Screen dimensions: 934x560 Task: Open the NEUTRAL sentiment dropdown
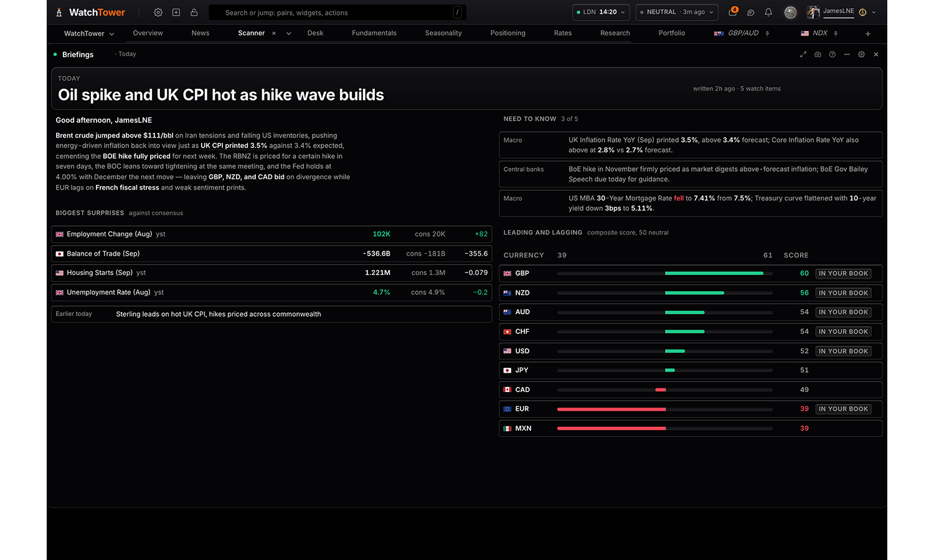(677, 12)
